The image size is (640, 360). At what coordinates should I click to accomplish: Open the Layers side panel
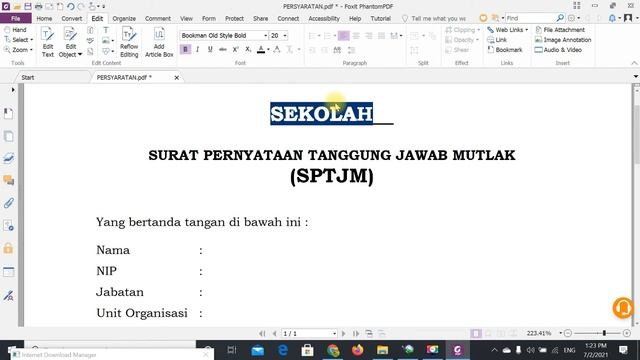pos(8,158)
